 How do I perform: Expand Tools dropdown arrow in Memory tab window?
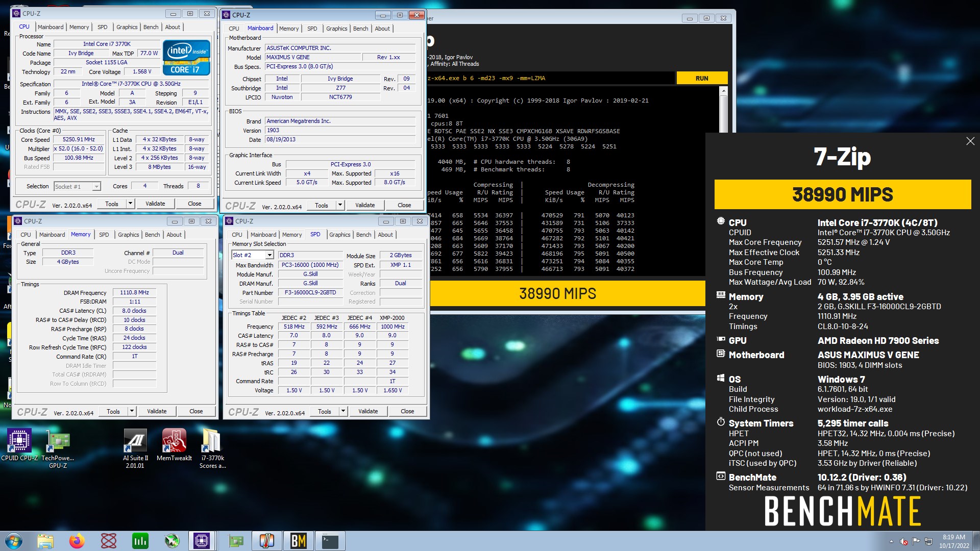(x=132, y=411)
